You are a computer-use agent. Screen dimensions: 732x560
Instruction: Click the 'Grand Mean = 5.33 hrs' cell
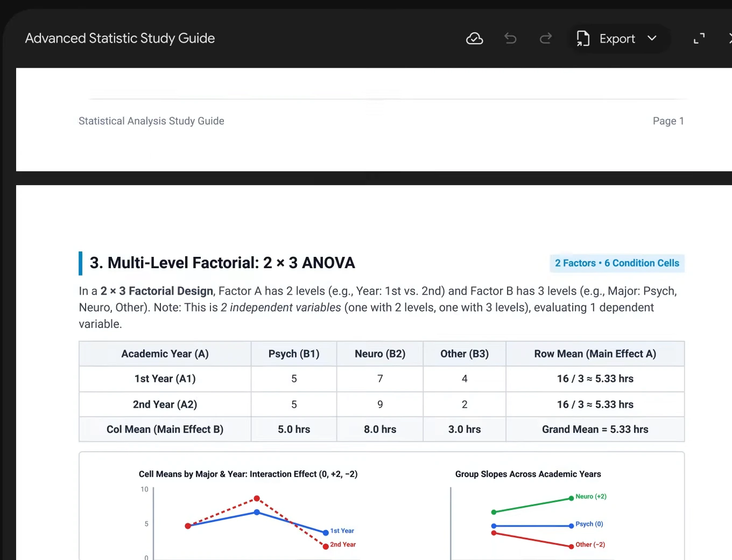595,429
